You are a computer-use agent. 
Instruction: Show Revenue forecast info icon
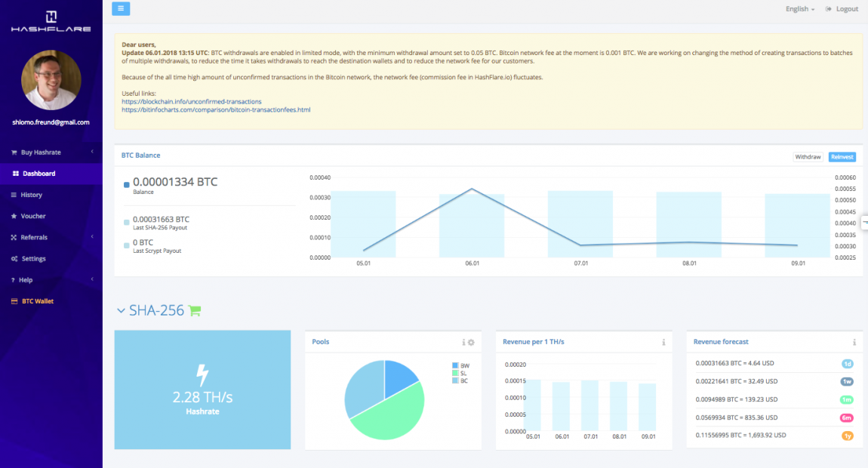pos(854,342)
